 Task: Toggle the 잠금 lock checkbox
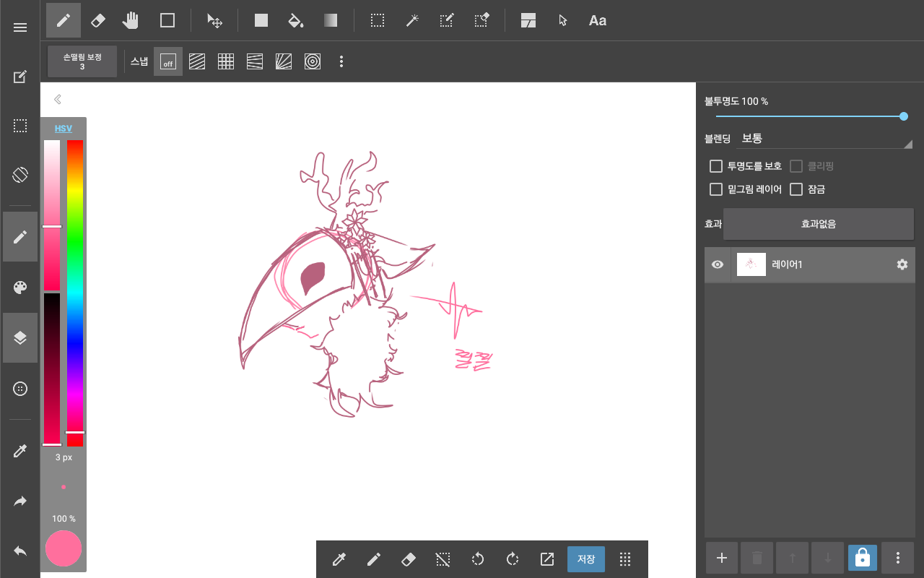tap(796, 189)
